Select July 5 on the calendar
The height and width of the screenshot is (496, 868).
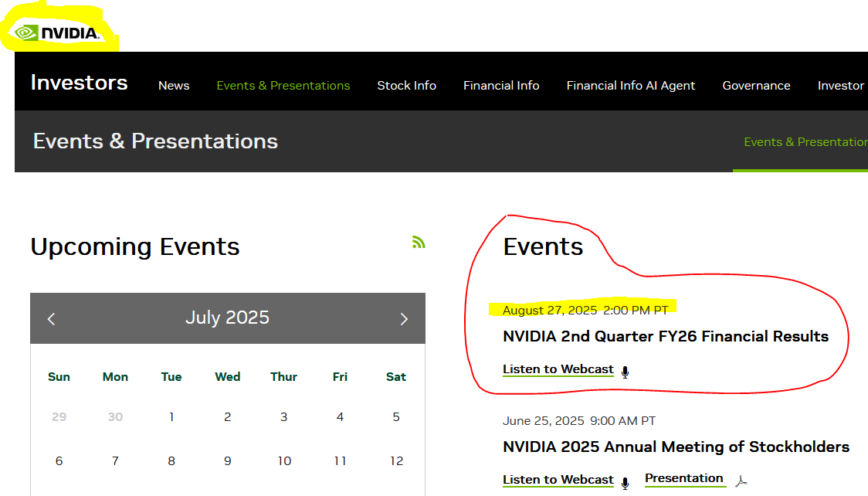(x=396, y=416)
